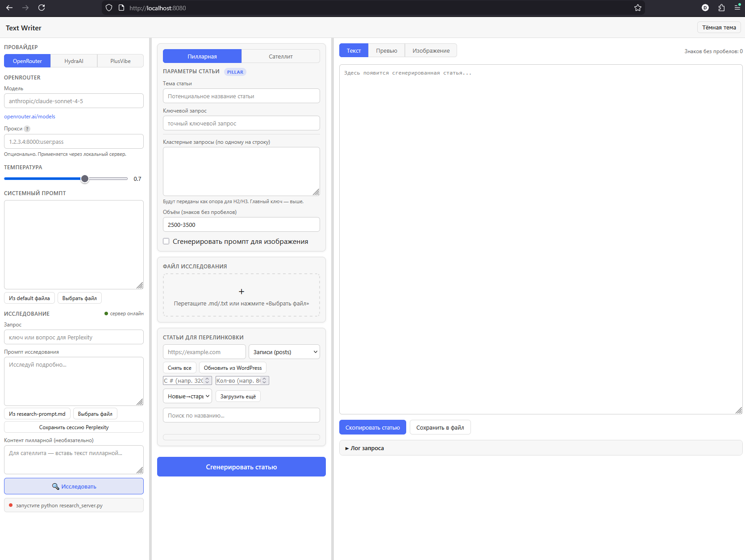Click Снять все button

click(x=179, y=368)
